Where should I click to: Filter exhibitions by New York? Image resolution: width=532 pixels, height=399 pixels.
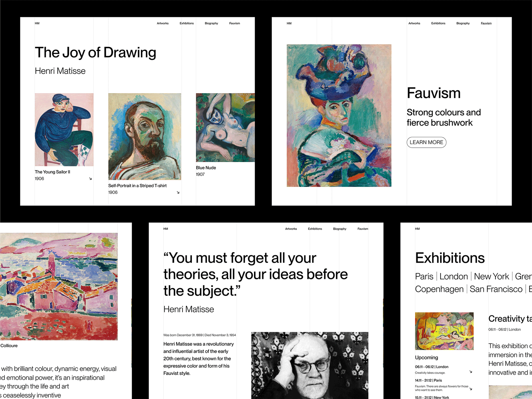tap(491, 276)
